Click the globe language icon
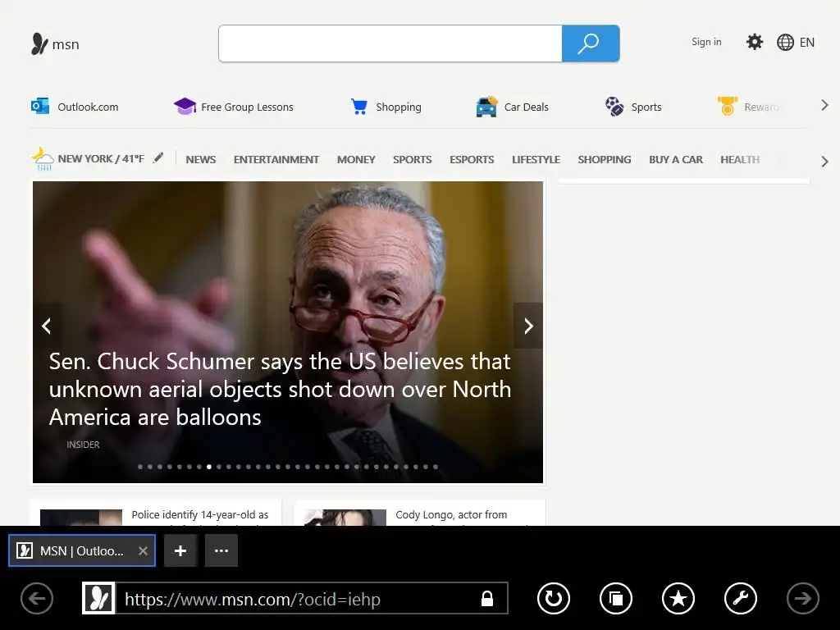The image size is (840, 630). [785, 43]
